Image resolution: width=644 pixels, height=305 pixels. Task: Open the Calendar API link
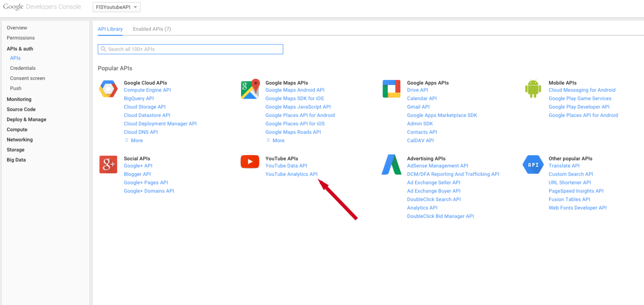[x=422, y=99]
